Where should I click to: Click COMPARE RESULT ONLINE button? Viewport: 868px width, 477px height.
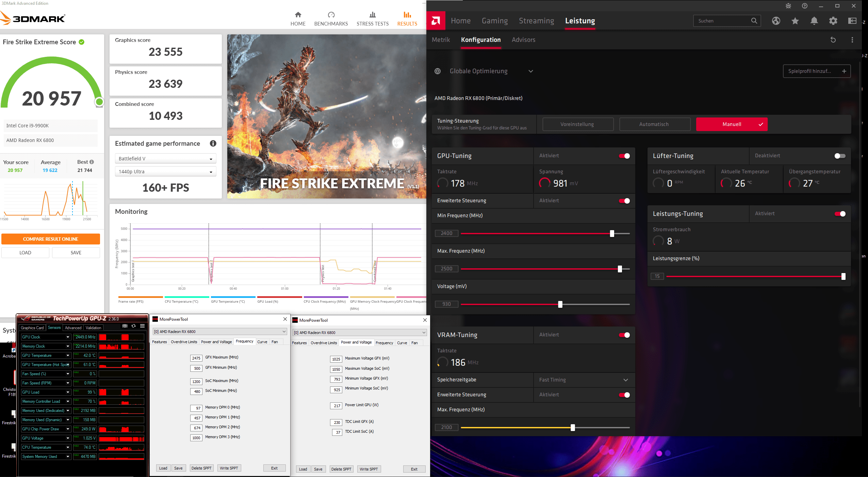click(x=51, y=239)
